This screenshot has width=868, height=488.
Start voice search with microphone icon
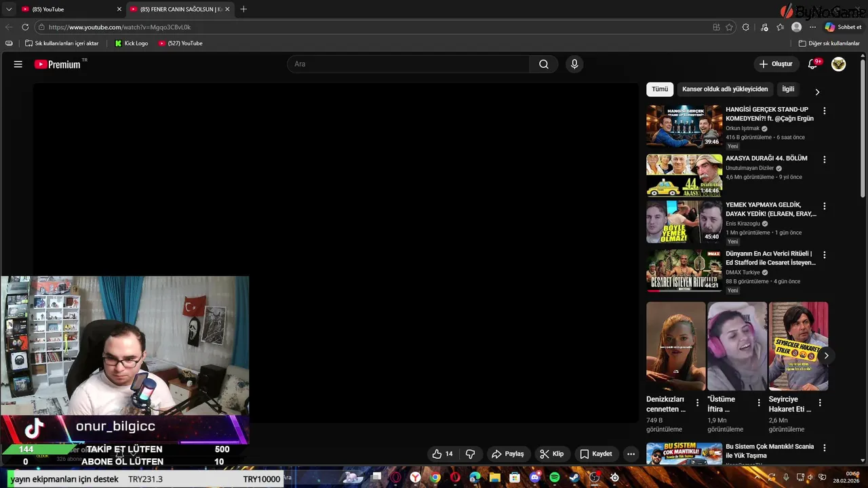[574, 64]
